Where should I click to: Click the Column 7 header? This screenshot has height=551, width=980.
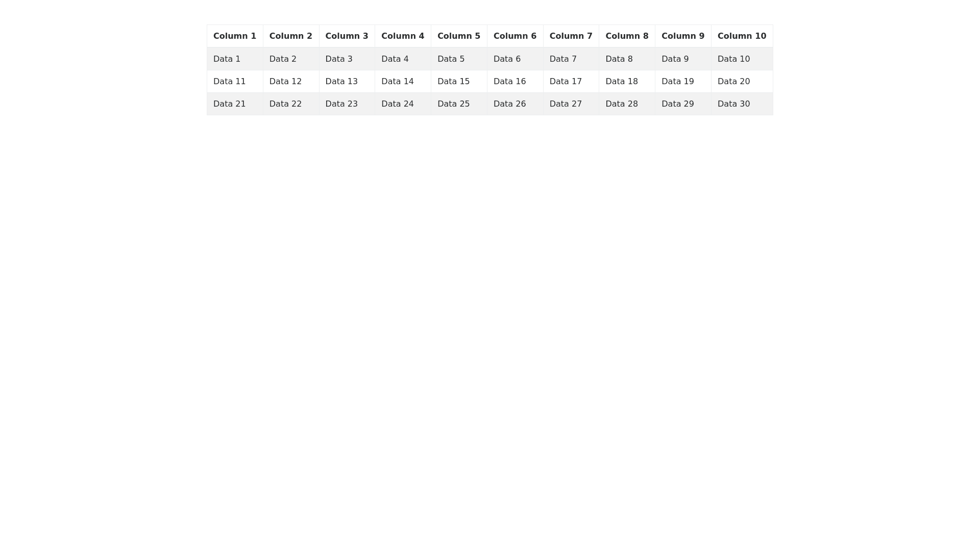pyautogui.click(x=571, y=36)
